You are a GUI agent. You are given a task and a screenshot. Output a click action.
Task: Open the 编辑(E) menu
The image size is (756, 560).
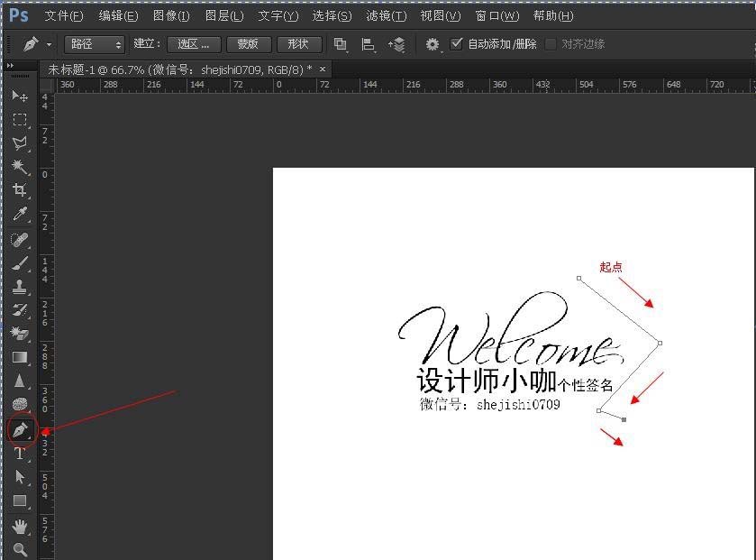[x=118, y=16]
